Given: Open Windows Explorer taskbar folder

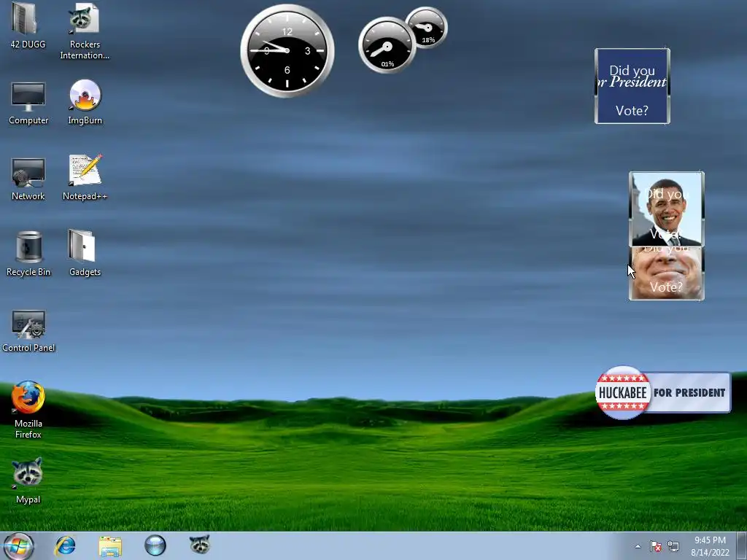Looking at the screenshot, I should pyautogui.click(x=110, y=545).
